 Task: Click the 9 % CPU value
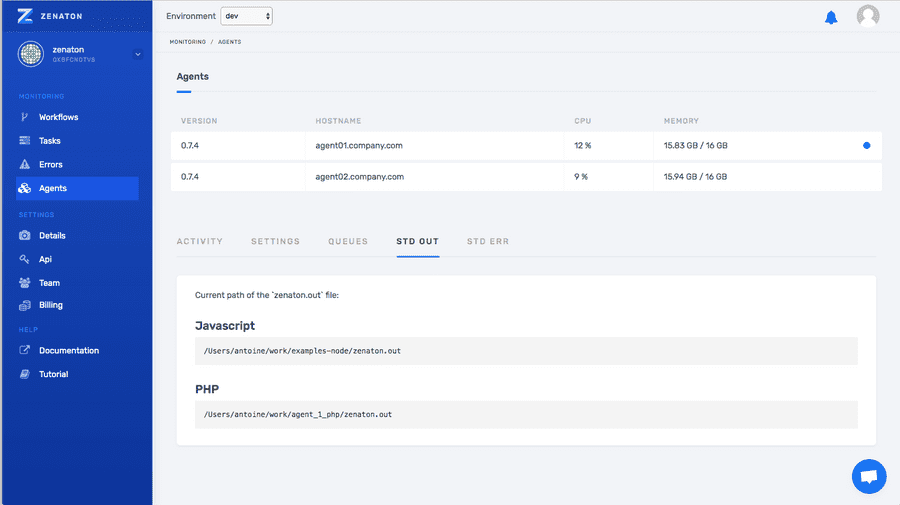(x=581, y=177)
